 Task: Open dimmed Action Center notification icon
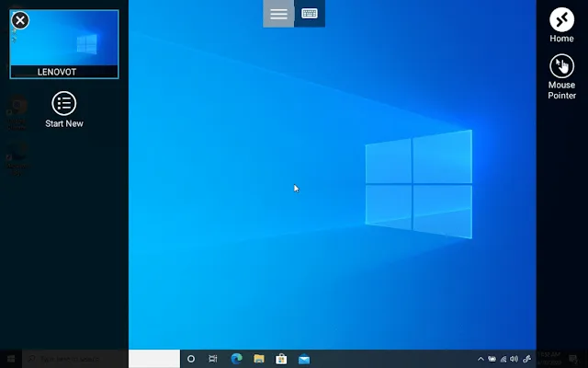click(x=572, y=359)
